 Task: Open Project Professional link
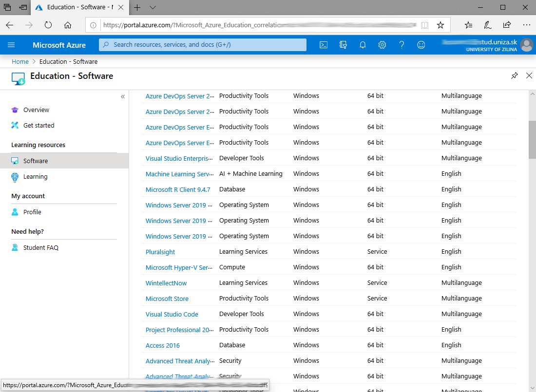179,330
